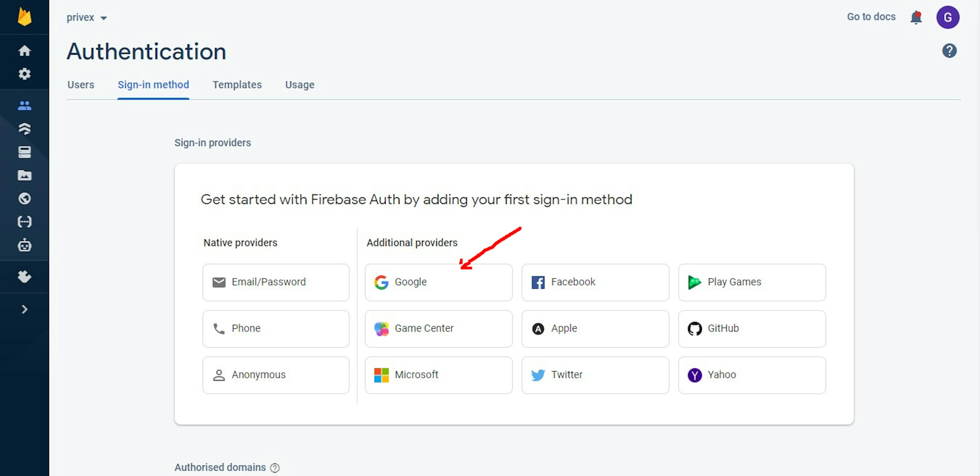The width and height of the screenshot is (980, 476).
Task: Click the Sign-in providers label
Action: [213, 143]
